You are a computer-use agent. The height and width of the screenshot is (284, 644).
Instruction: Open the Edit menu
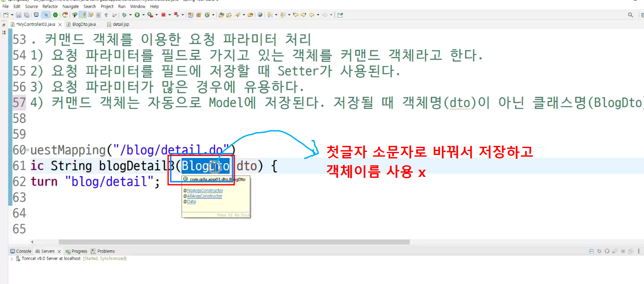click(x=17, y=6)
